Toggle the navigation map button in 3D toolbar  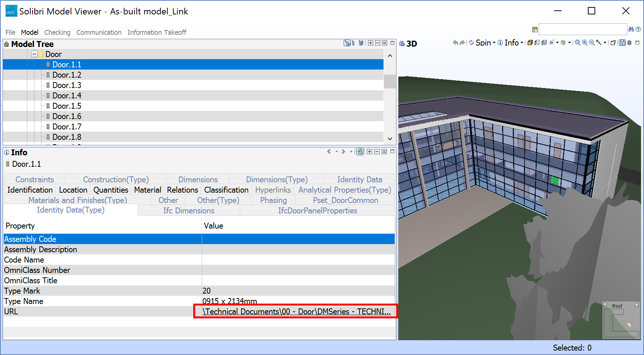(623, 43)
